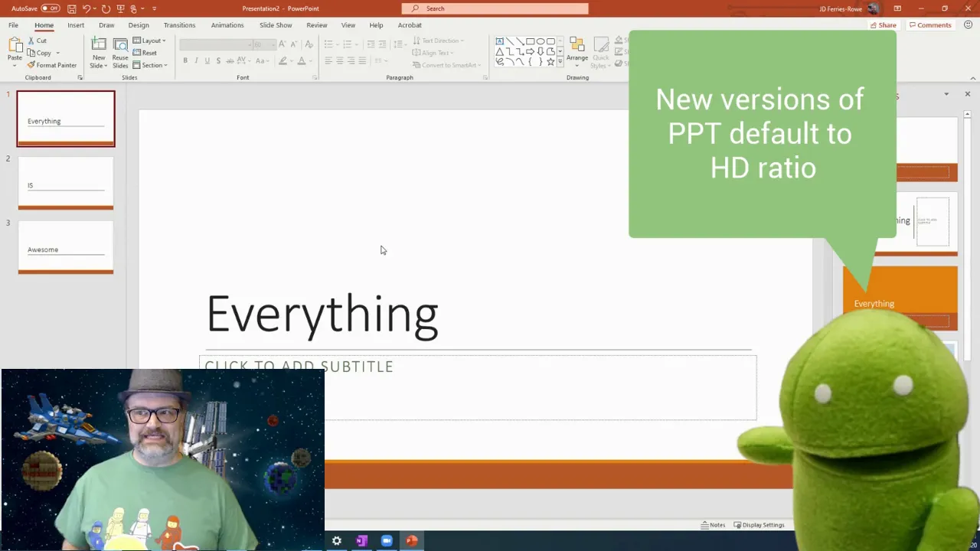Screen dimensions: 980x551
Task: Expand the Shapes gallery More arrow
Action: coord(560,63)
